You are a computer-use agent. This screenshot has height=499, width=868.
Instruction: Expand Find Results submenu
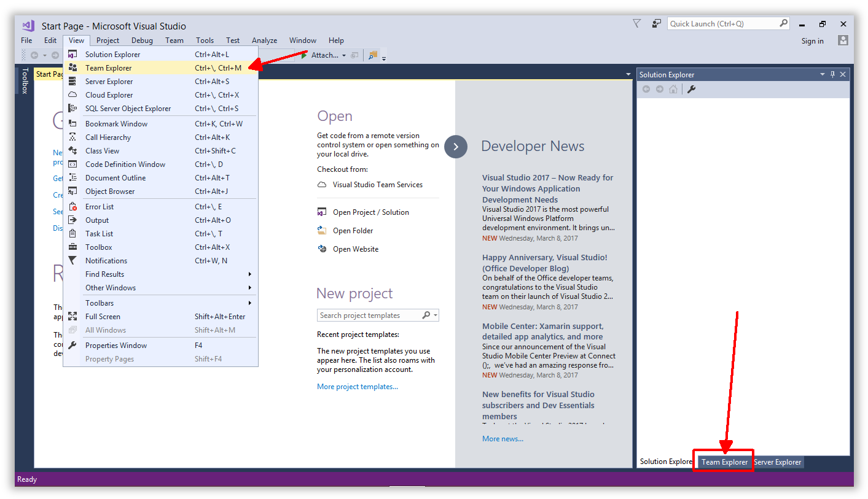pyautogui.click(x=161, y=274)
